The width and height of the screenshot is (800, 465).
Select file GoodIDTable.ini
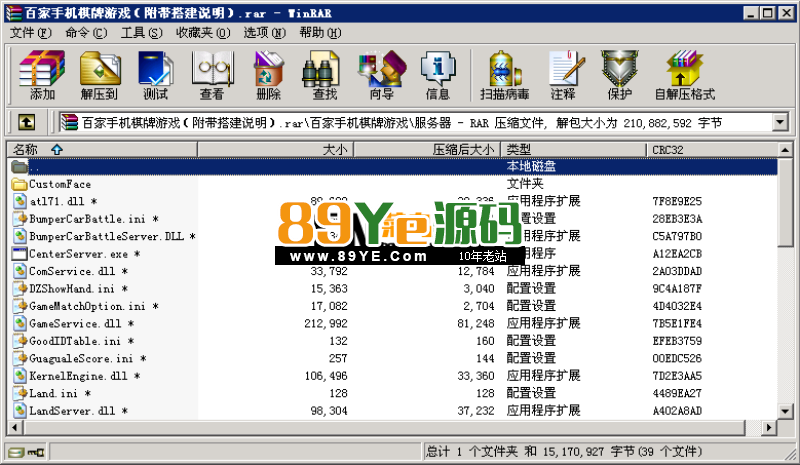(81, 341)
